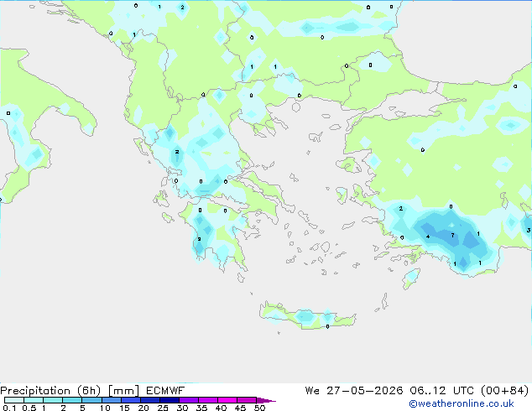The height and width of the screenshot is (411, 532).
Task: Click the "We" weekday label
Action: pos(312,391)
